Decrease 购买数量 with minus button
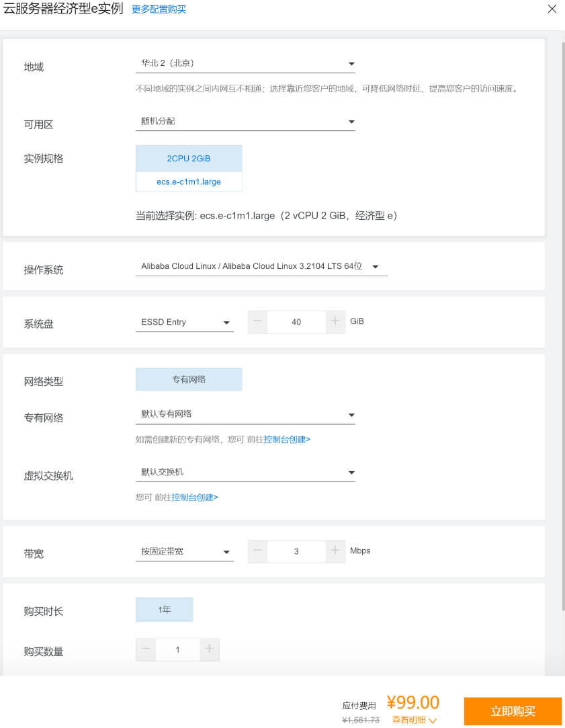The height and width of the screenshot is (728, 565). [146, 649]
